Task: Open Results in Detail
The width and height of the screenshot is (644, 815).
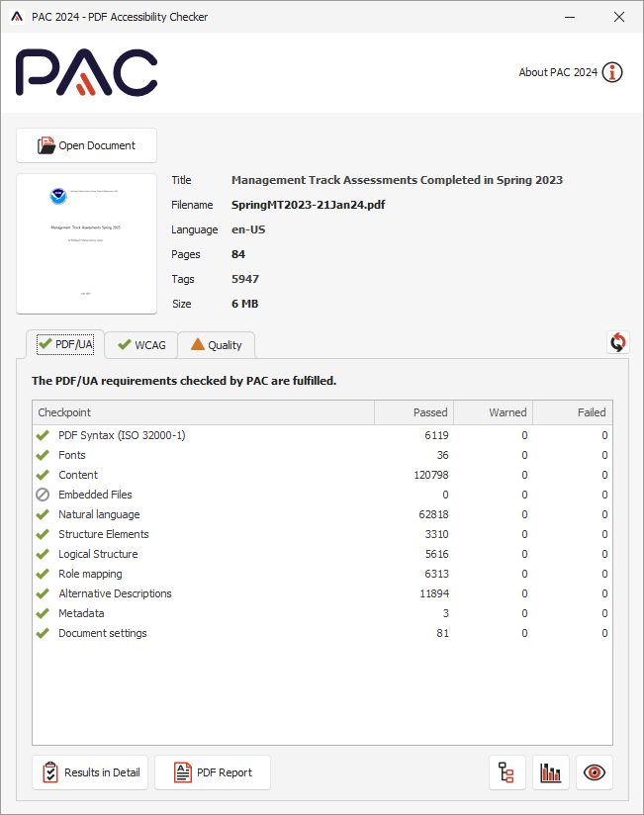Action: [90, 772]
